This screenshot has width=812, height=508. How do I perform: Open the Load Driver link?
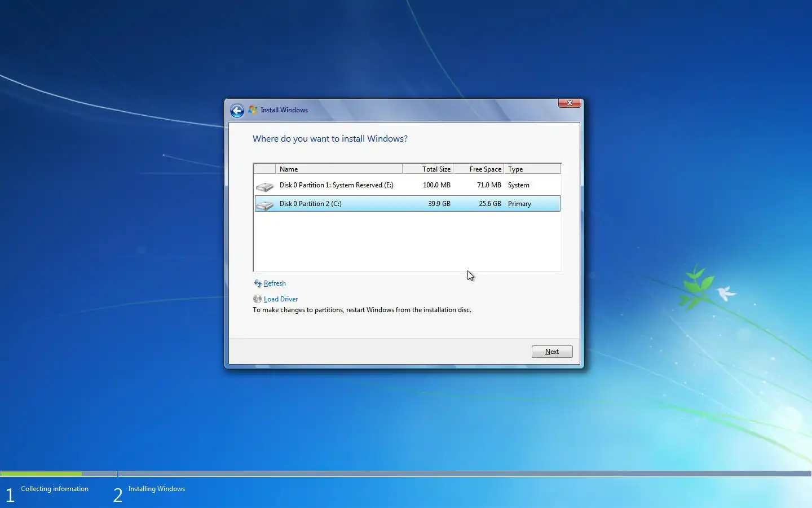pyautogui.click(x=281, y=299)
